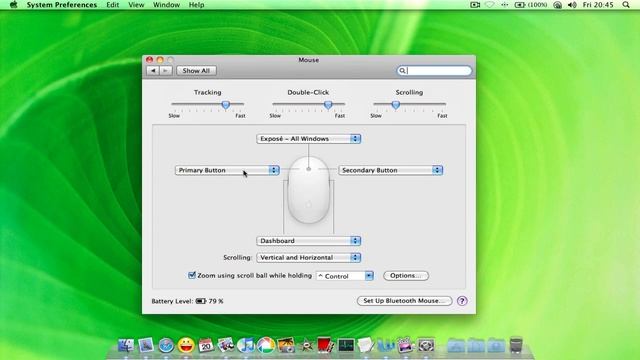Open Finder from the Dock
Screen dimensions: 640x360
126,345
